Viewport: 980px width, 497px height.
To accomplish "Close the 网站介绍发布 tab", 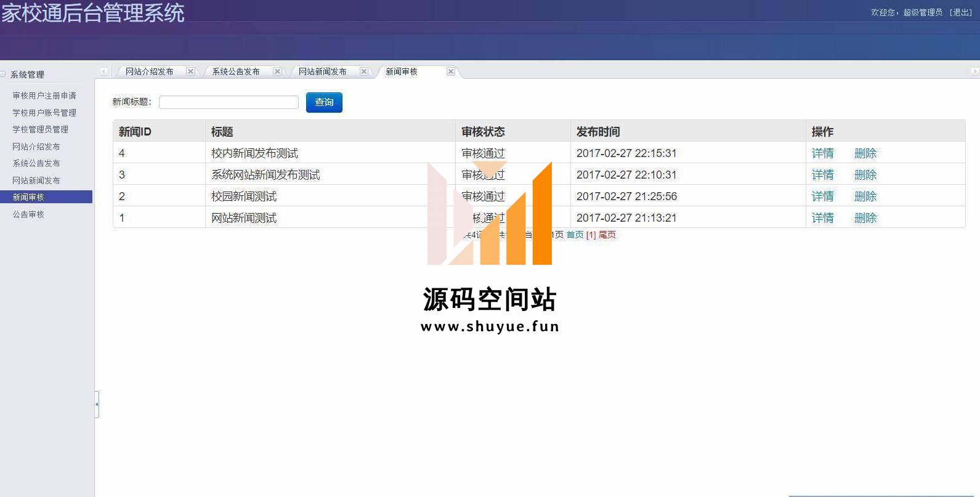I will point(191,71).
